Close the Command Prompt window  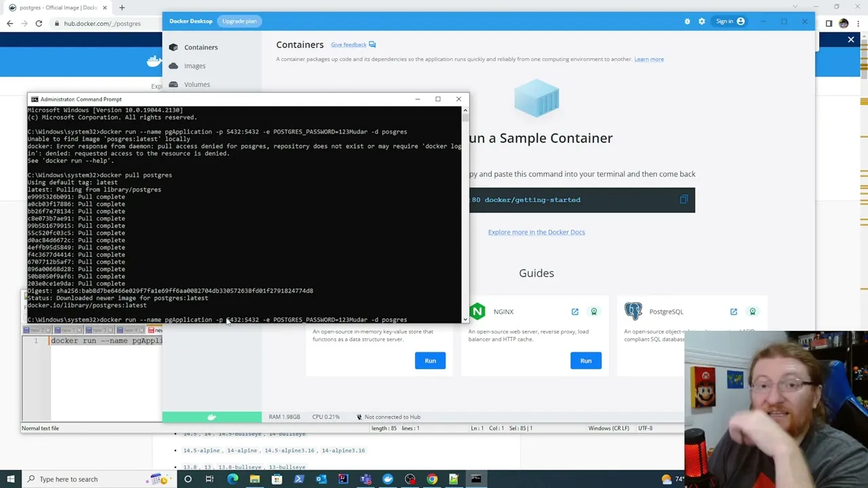[x=458, y=99]
